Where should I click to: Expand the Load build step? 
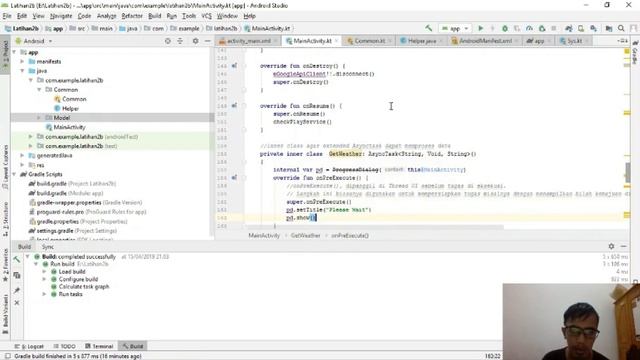(44, 272)
